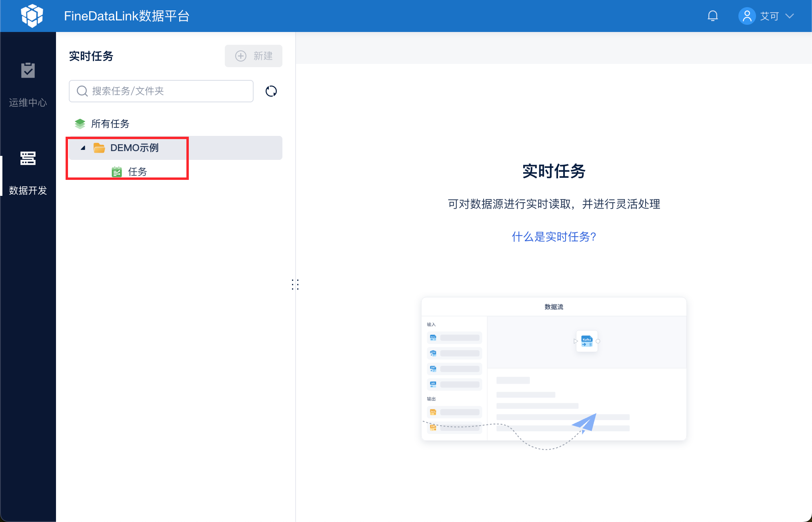
Task: Click the refresh task list icon
Action: point(271,91)
